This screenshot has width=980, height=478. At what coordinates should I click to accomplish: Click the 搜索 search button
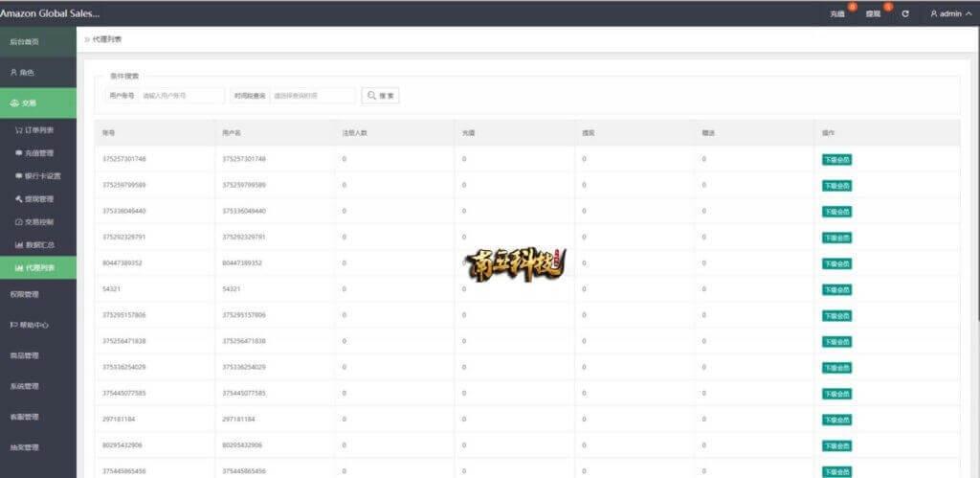(380, 96)
